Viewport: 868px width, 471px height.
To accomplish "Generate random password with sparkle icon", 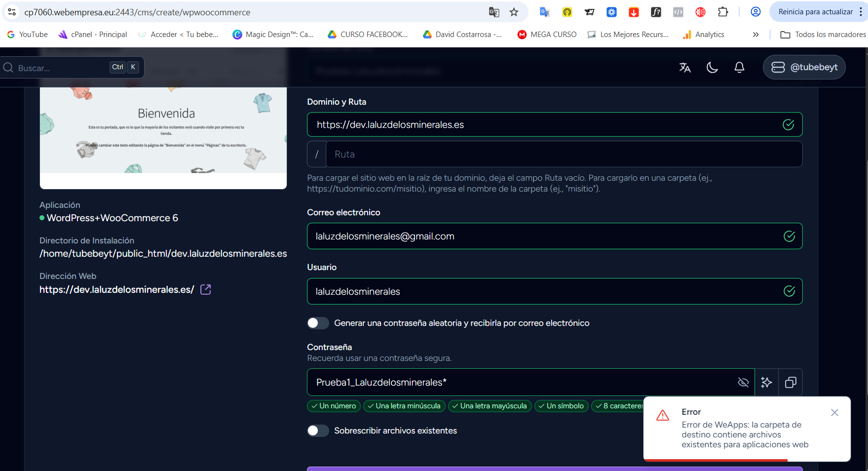I will coord(766,382).
